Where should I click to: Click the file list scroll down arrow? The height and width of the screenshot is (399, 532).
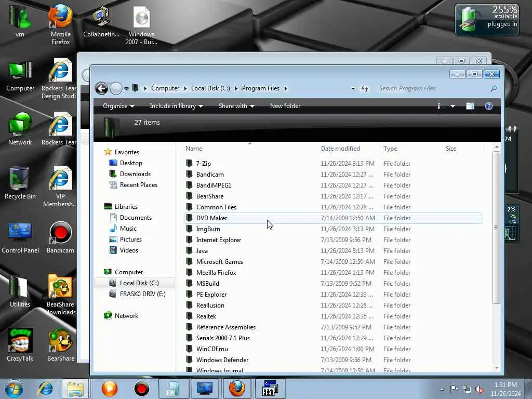[496, 368]
